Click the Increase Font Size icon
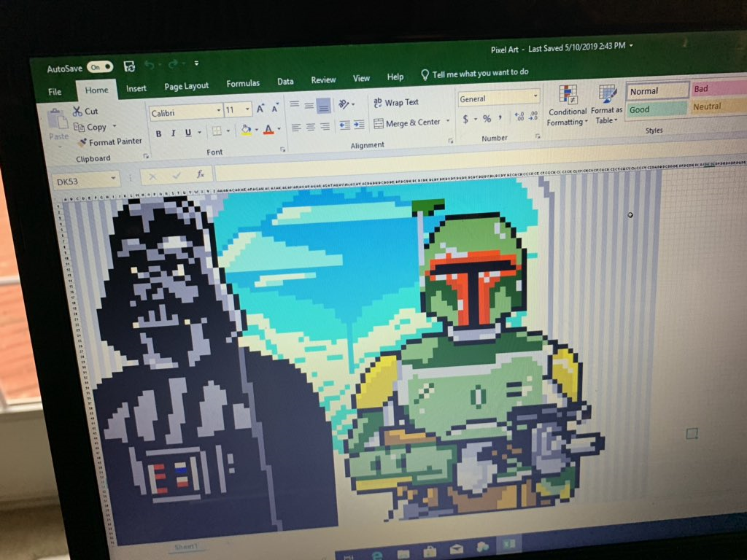The image size is (747, 560). (x=260, y=109)
